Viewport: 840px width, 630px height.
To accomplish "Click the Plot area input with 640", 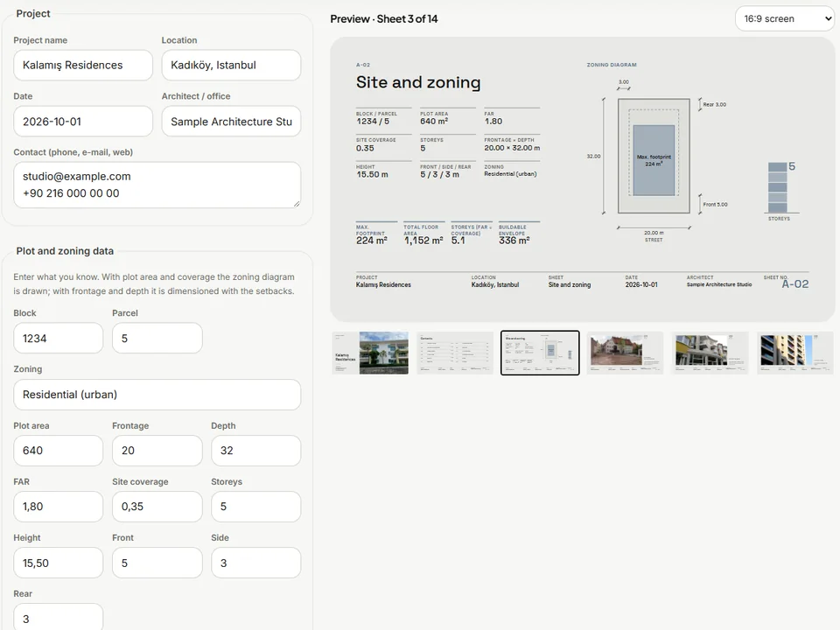I will click(59, 451).
